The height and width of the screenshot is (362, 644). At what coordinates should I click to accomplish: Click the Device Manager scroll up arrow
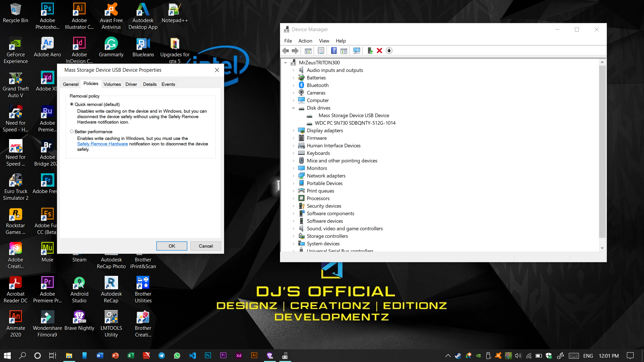click(x=602, y=62)
